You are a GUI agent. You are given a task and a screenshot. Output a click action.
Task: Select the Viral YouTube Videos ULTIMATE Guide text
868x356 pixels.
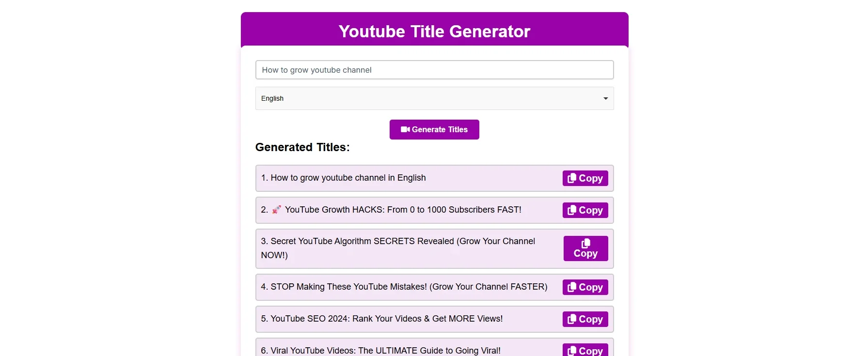pos(381,351)
